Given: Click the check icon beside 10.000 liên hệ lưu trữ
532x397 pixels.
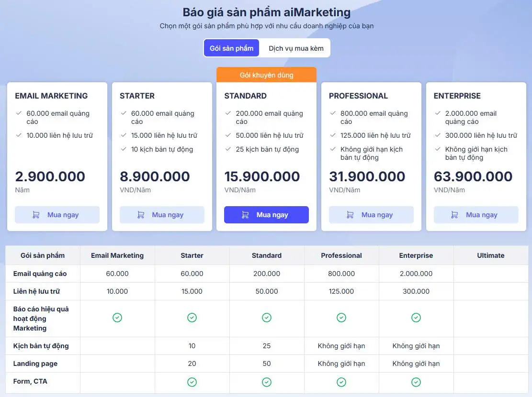Looking at the screenshot, I should click(19, 135).
